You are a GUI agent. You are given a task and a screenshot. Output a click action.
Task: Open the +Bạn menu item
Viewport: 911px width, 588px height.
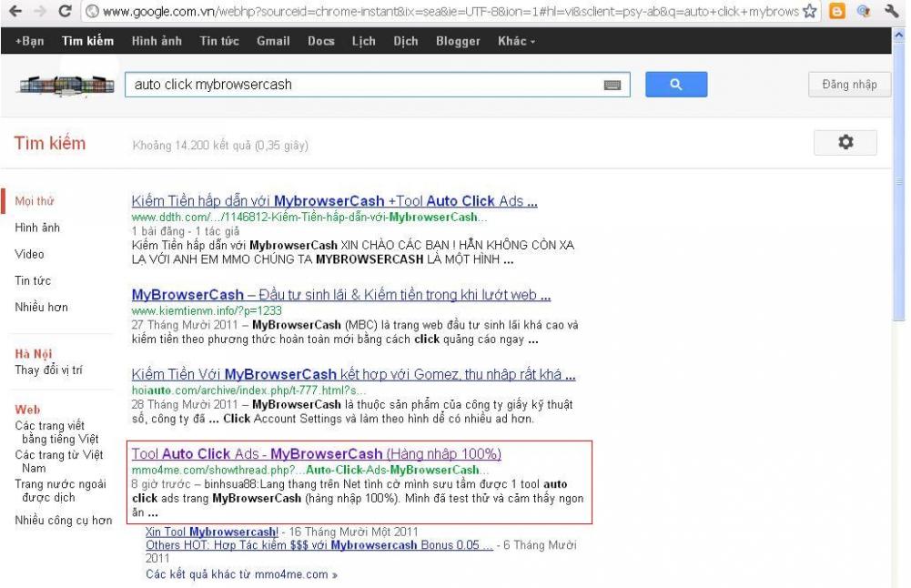[30, 41]
